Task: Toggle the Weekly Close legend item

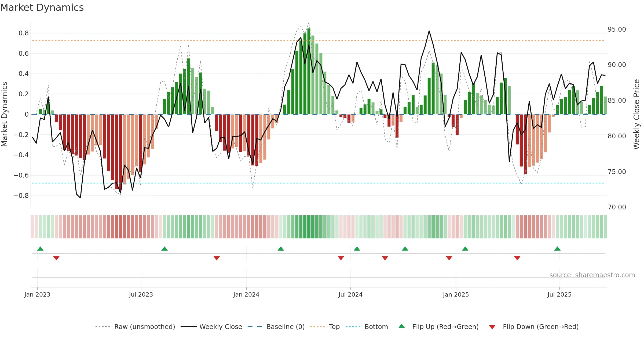Action: [x=211, y=327]
